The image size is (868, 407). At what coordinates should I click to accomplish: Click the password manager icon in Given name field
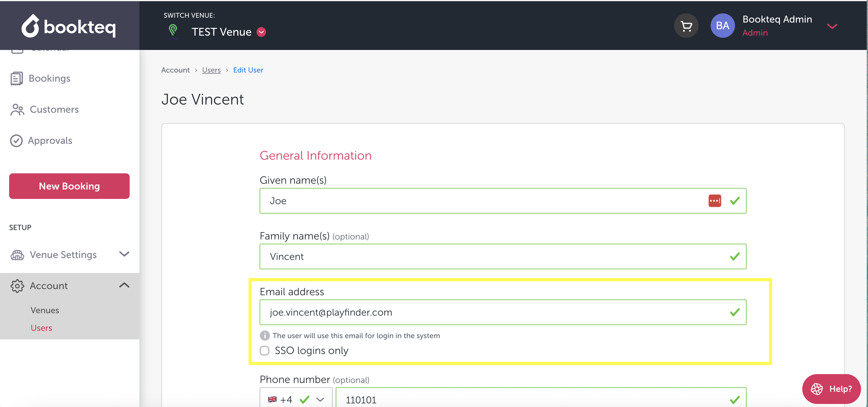[715, 201]
